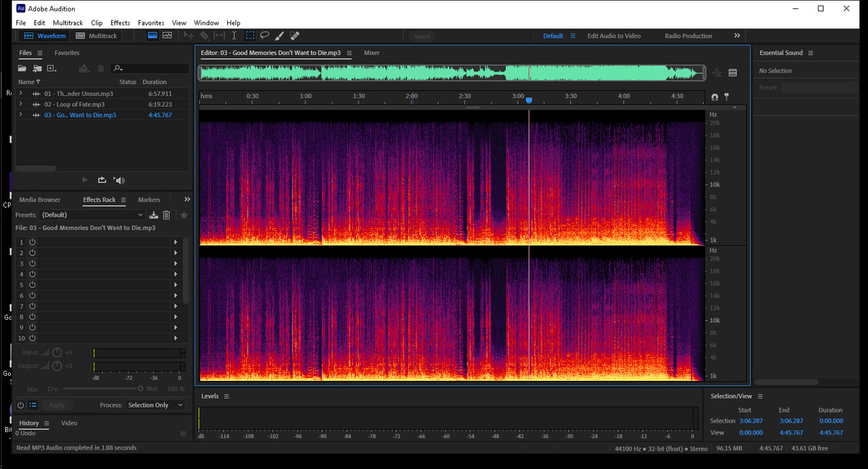The height and width of the screenshot is (469, 868).
Task: Toggle power for effect slot 1
Action: 32,242
